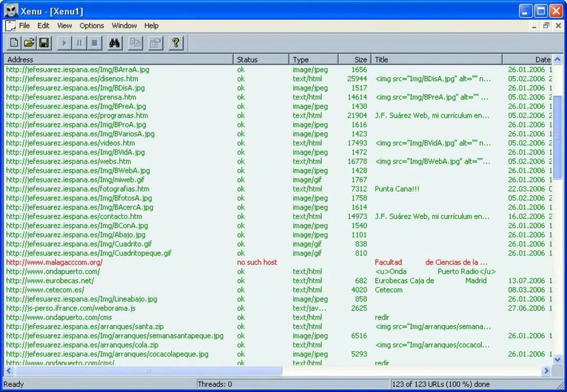Click the horizontal scrollbar right arrow
This screenshot has height=392, width=567.
546,370
